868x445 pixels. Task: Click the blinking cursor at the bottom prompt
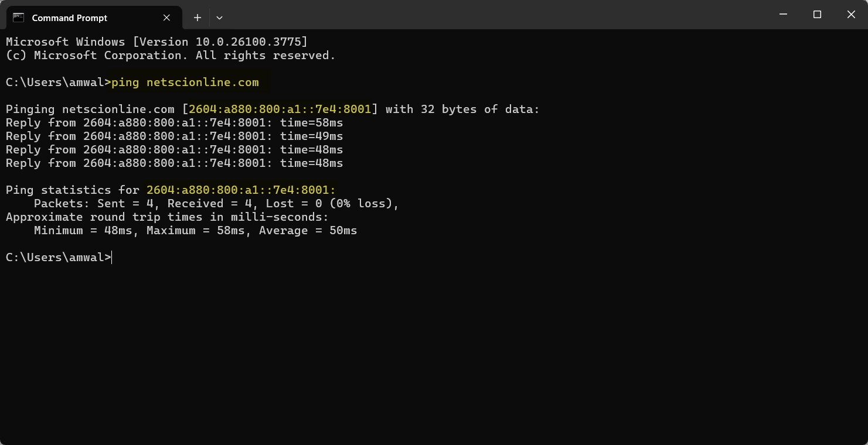[113, 257]
